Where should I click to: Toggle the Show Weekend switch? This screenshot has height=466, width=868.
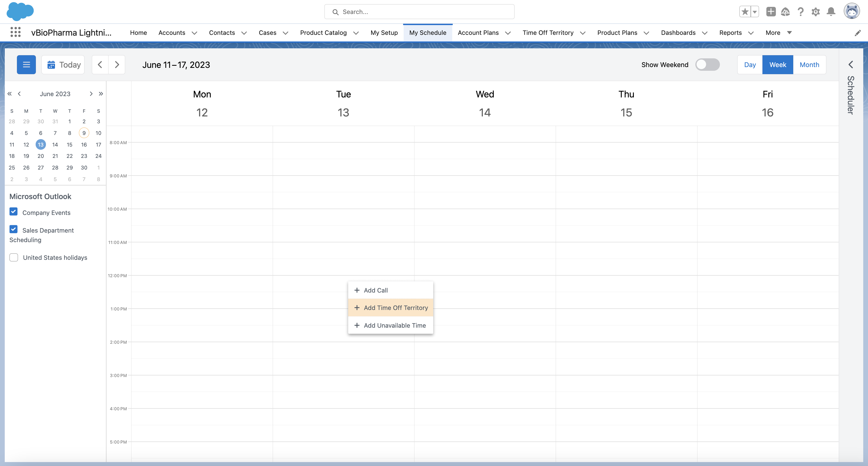(707, 65)
